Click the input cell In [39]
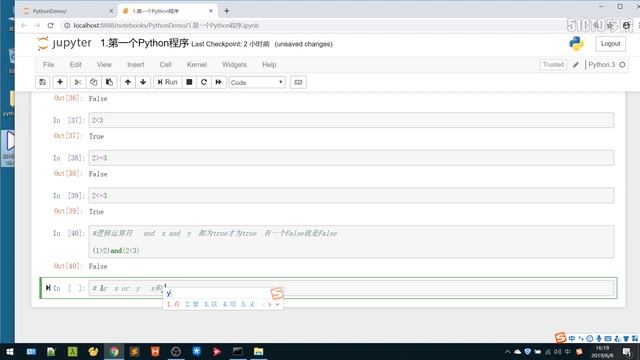 351,196
